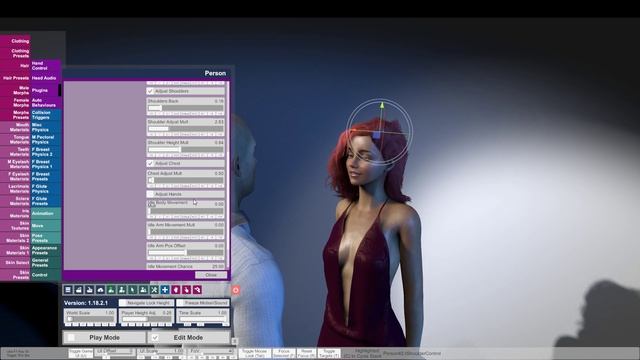The image size is (640, 360).
Task: Open the Clothing Presets tab
Action: click(x=15, y=53)
